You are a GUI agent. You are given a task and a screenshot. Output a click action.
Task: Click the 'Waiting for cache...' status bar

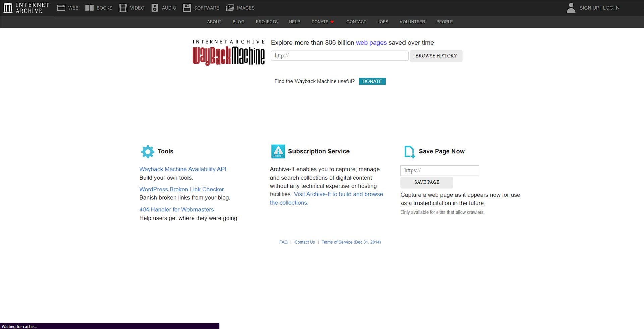pyautogui.click(x=110, y=326)
